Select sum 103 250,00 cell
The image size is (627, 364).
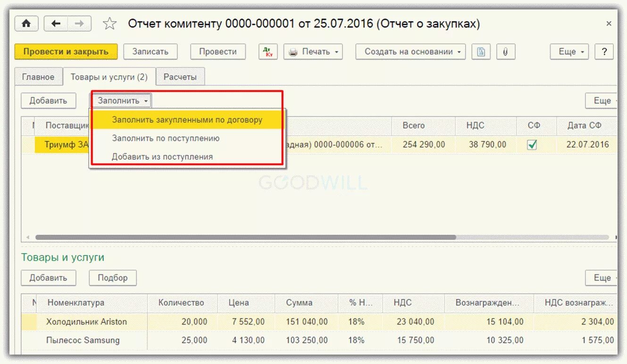306,340
